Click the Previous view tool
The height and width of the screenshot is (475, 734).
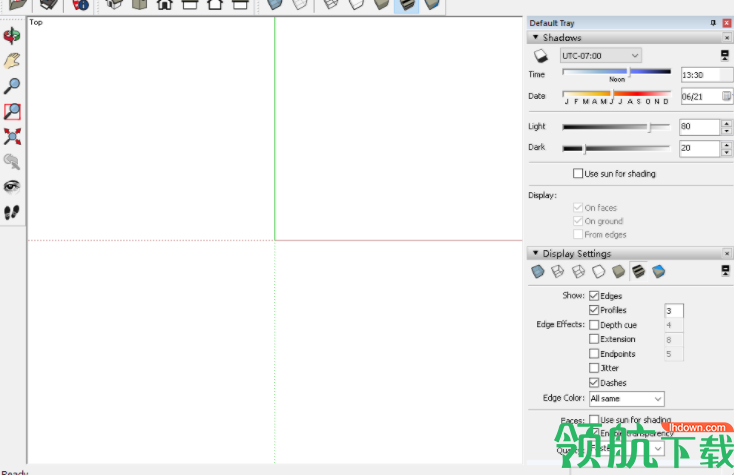tap(12, 162)
